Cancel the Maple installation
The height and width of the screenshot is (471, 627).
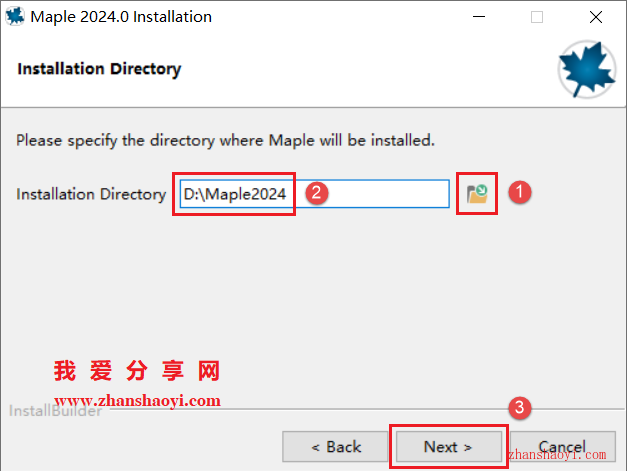[x=563, y=447]
